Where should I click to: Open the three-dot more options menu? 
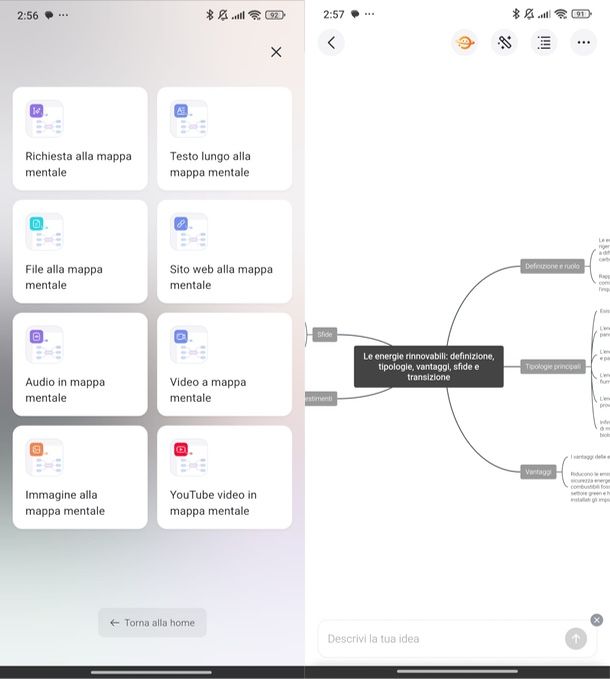[584, 42]
